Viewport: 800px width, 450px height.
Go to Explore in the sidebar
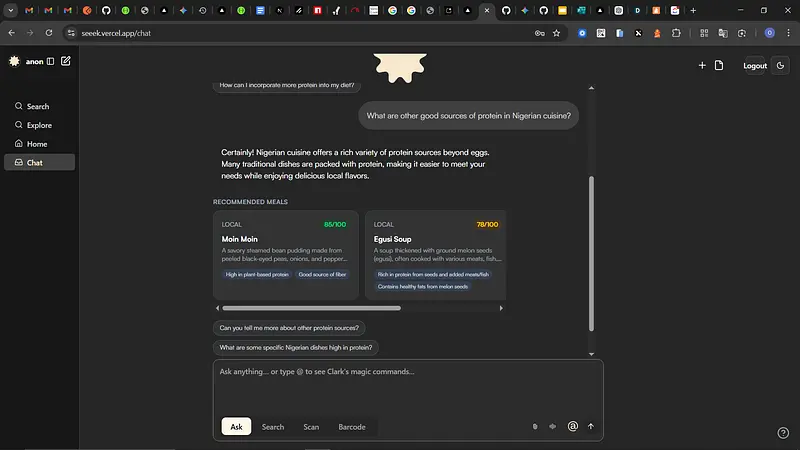point(39,125)
